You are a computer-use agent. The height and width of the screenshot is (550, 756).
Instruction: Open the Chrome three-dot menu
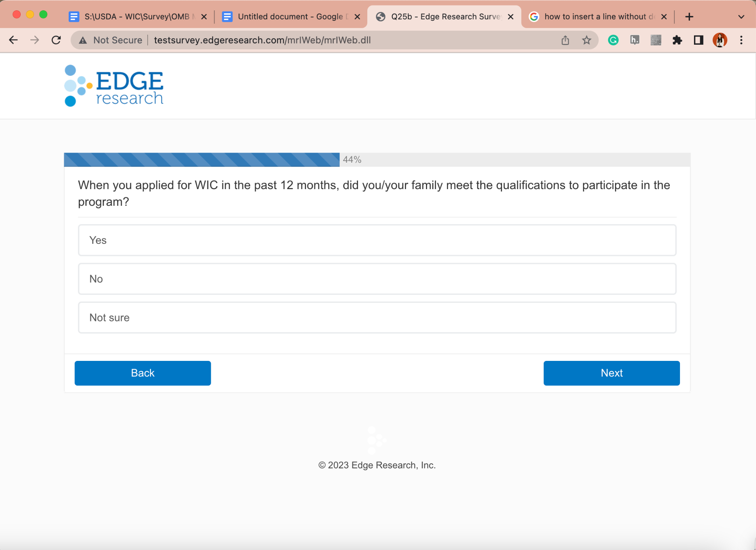point(741,40)
